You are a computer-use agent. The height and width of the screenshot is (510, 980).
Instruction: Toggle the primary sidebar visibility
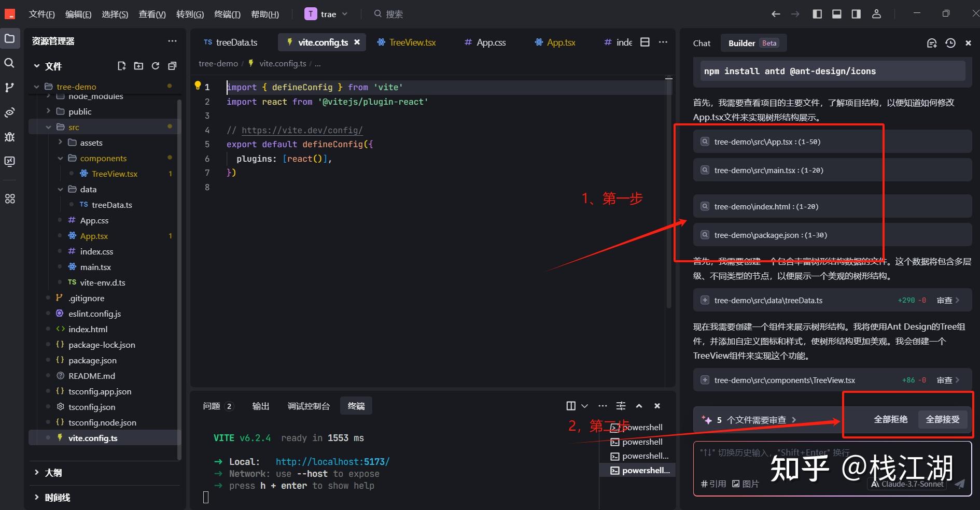(x=817, y=14)
